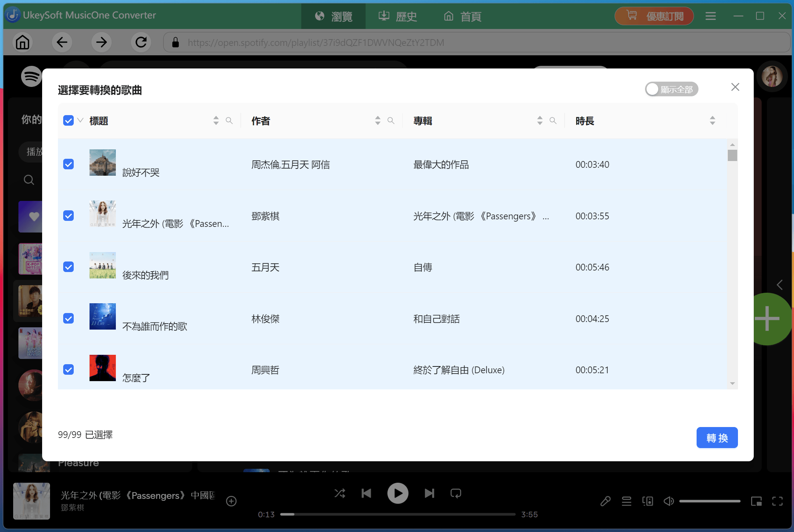Open the 首頁 tab
The height and width of the screenshot is (532, 794).
(x=462, y=16)
